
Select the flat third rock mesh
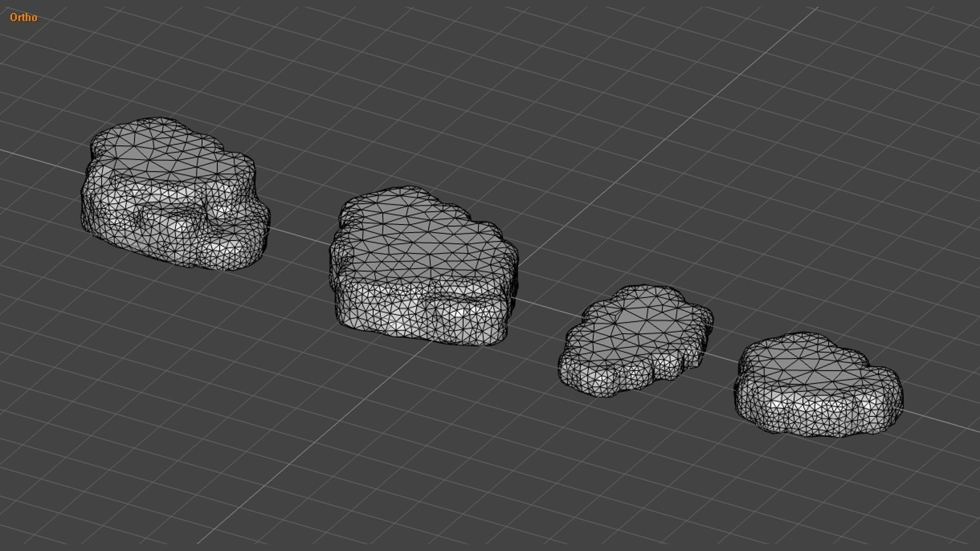(x=635, y=341)
